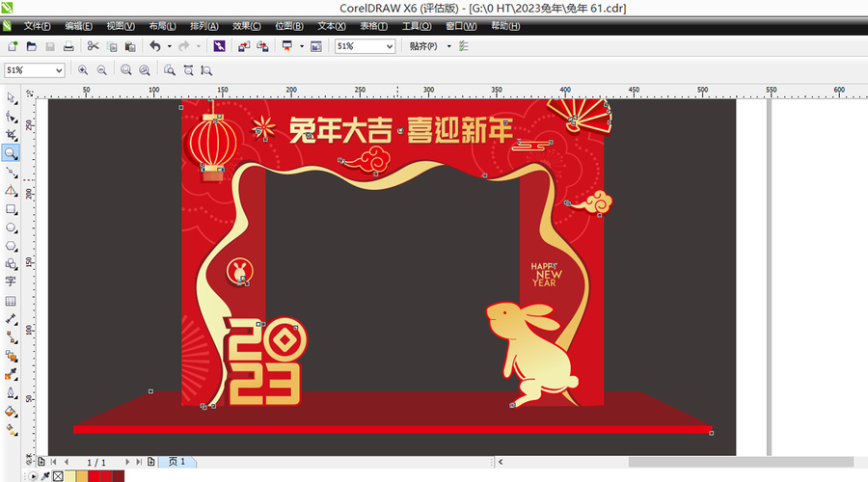Image resolution: width=868 pixels, height=482 pixels.
Task: Select the Color Eyedropper tool in toolbox
Action: point(11,375)
